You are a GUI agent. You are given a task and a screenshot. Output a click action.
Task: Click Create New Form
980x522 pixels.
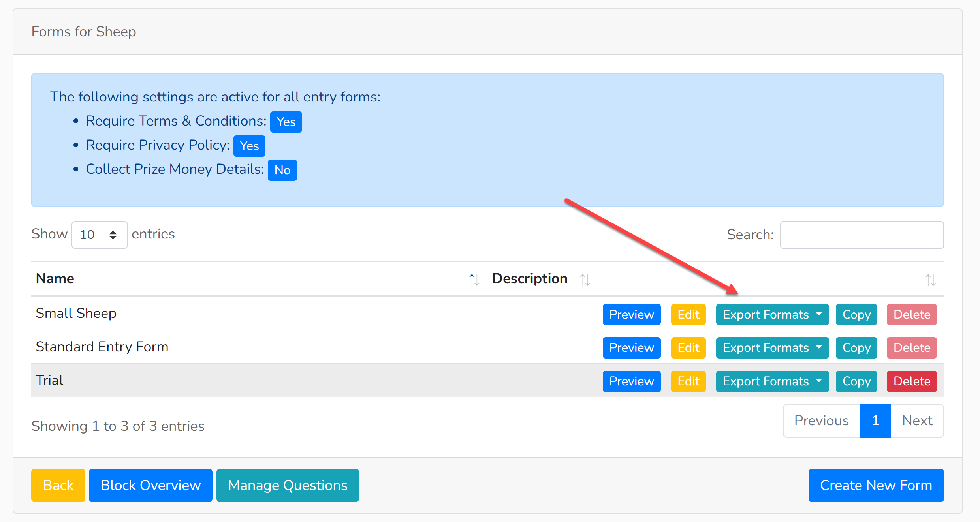876,485
